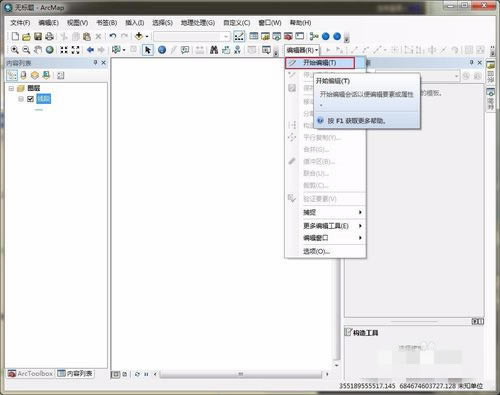
Task: Open the 书签(B) menu
Action: (106, 23)
